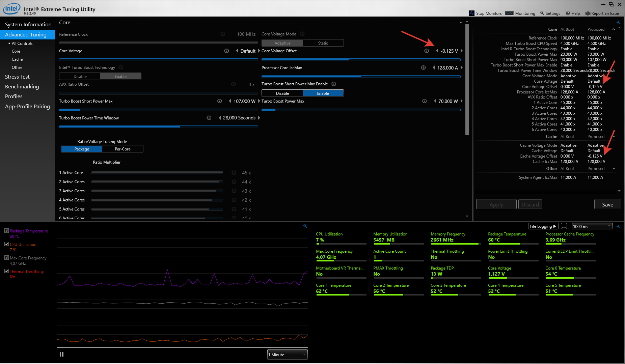Show info for Turbo Boost Power Max

(x=424, y=101)
